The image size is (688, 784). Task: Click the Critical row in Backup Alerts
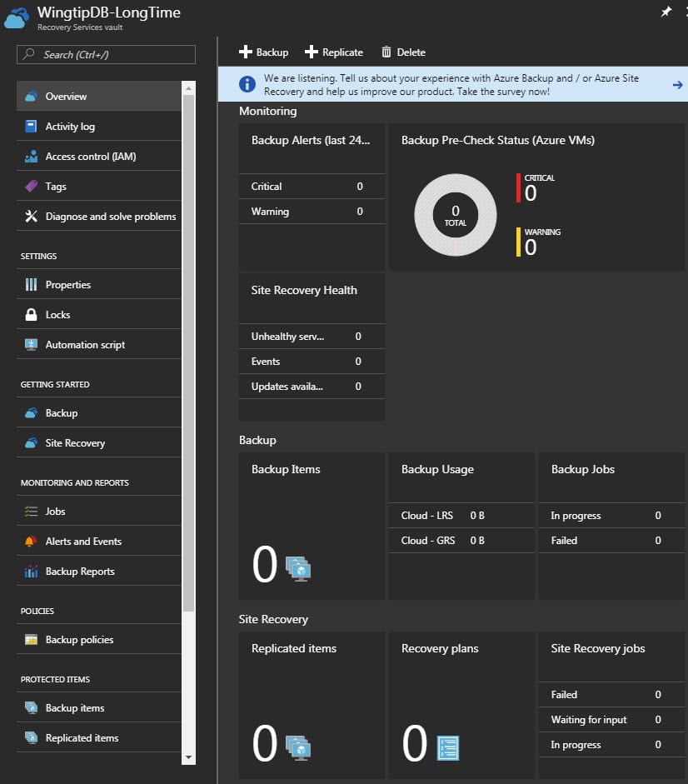click(x=312, y=186)
